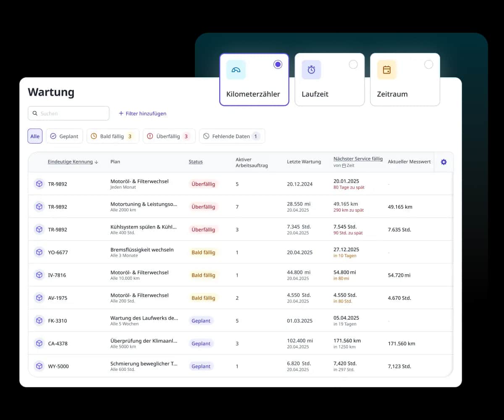Show the Fehlende Daten entries
Image resolution: width=504 pixels, height=420 pixels.
231,136
